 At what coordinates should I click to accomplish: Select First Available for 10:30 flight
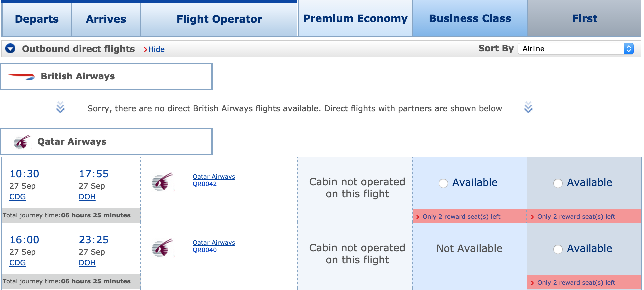558,183
